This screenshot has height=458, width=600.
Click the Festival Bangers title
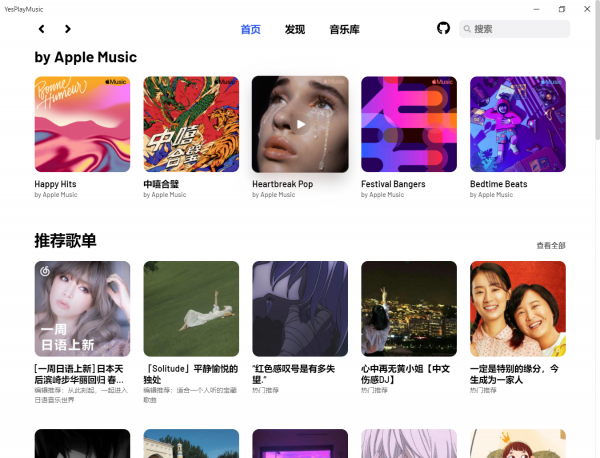(x=393, y=184)
